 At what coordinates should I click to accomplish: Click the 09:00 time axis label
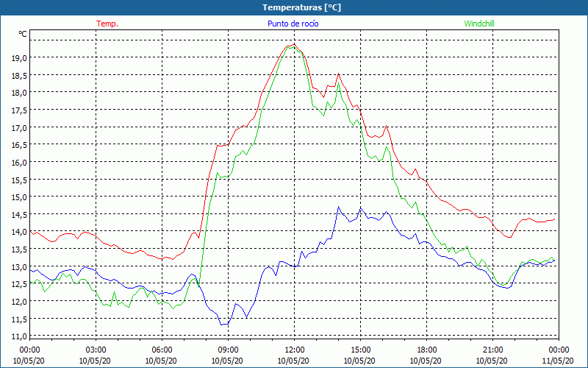coord(228,350)
